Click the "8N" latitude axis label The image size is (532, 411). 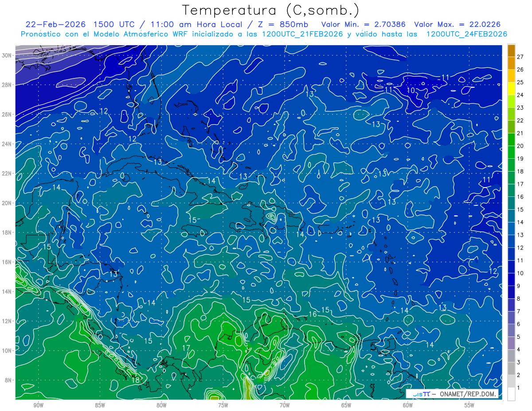tap(9, 380)
